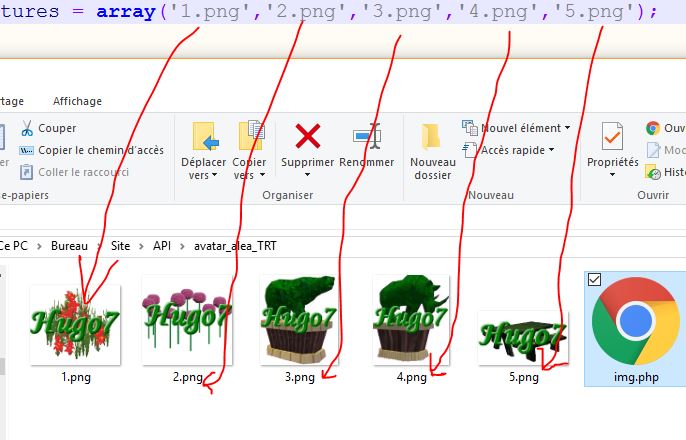Click the Site breadcrumb segment
Screen dimensions: 686x440
(121, 245)
